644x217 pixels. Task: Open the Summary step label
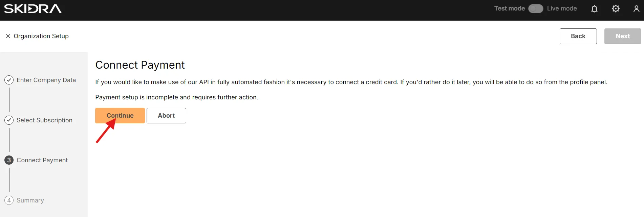30,200
